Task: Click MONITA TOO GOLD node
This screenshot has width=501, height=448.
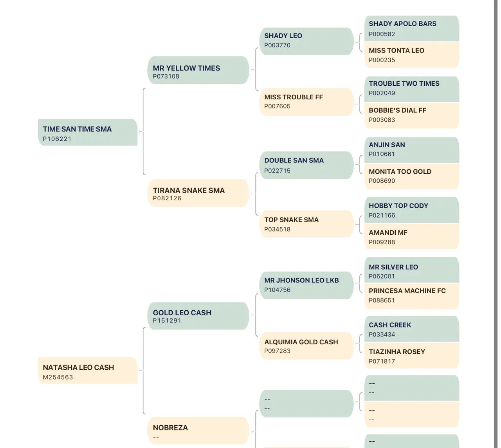Action: tap(411, 176)
